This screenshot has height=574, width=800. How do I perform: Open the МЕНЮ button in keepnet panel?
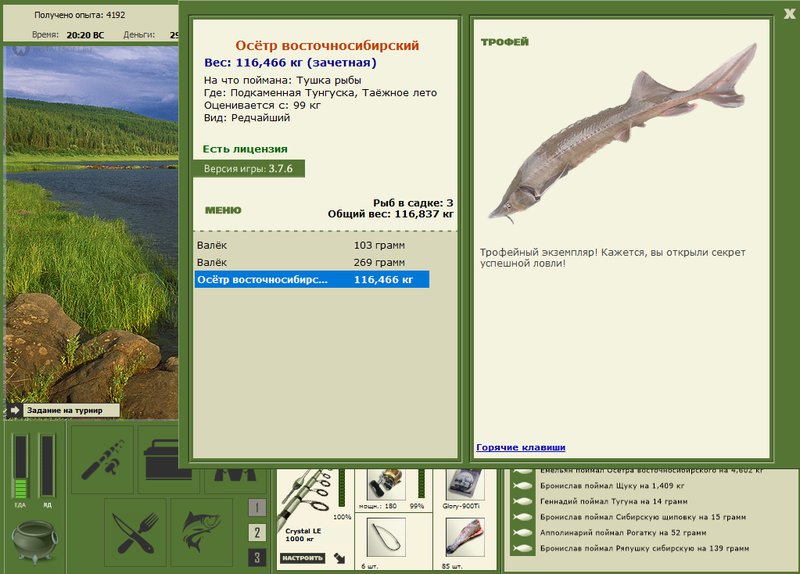point(223,210)
